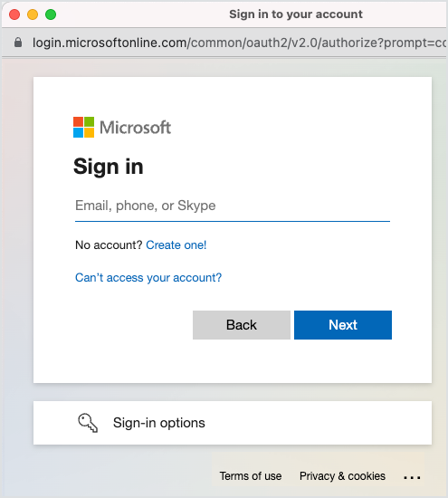The width and height of the screenshot is (448, 498).
Task: Click the Sign in to your account title
Action: click(296, 14)
